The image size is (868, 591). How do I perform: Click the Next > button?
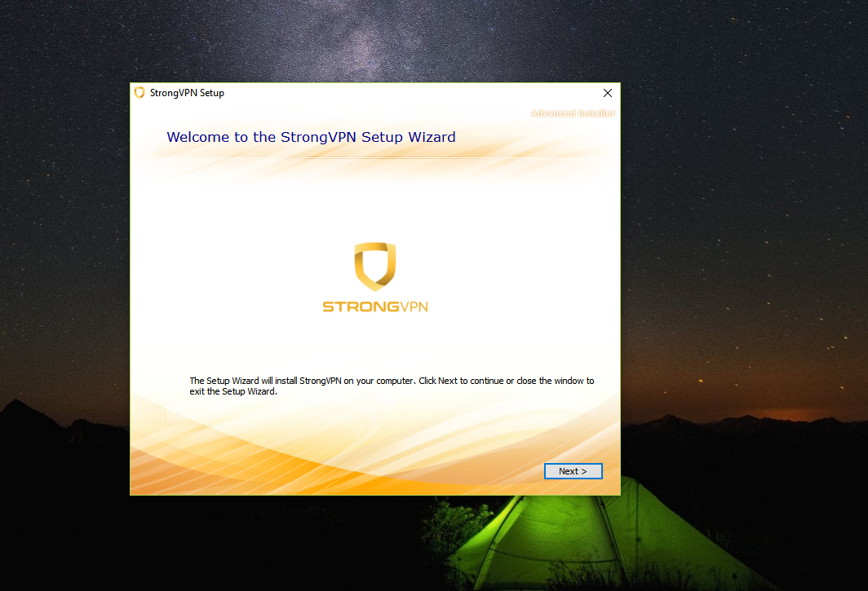(573, 471)
